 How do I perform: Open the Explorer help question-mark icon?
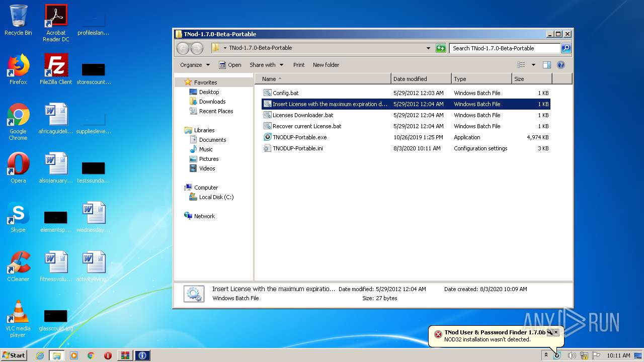(561, 65)
